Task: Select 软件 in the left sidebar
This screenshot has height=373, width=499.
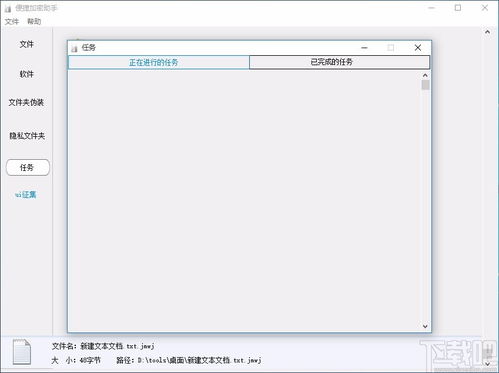Action: coord(27,74)
